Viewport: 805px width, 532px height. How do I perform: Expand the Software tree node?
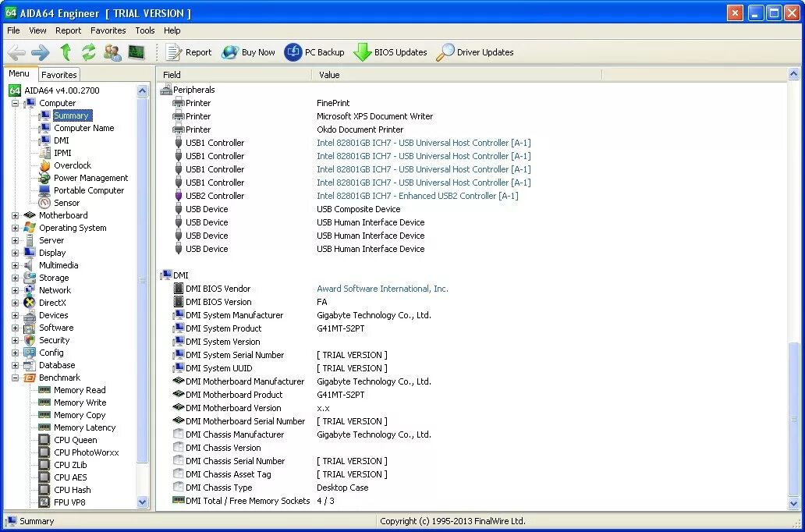click(x=16, y=328)
